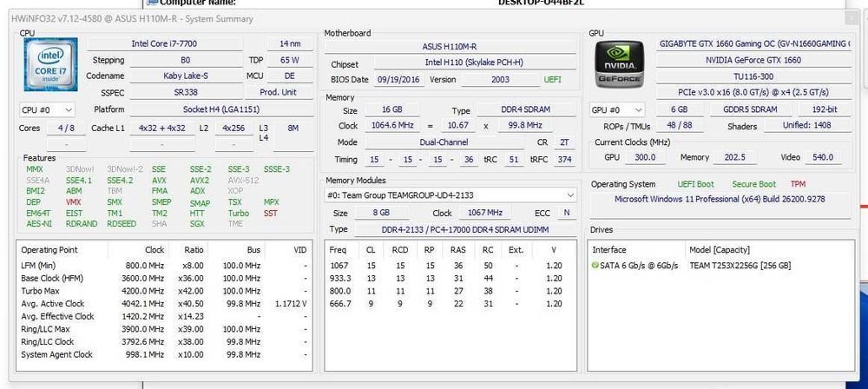Viewport: 868px width, 389px height.
Task: Click the Ring/LLC Max row
Action: (164, 329)
